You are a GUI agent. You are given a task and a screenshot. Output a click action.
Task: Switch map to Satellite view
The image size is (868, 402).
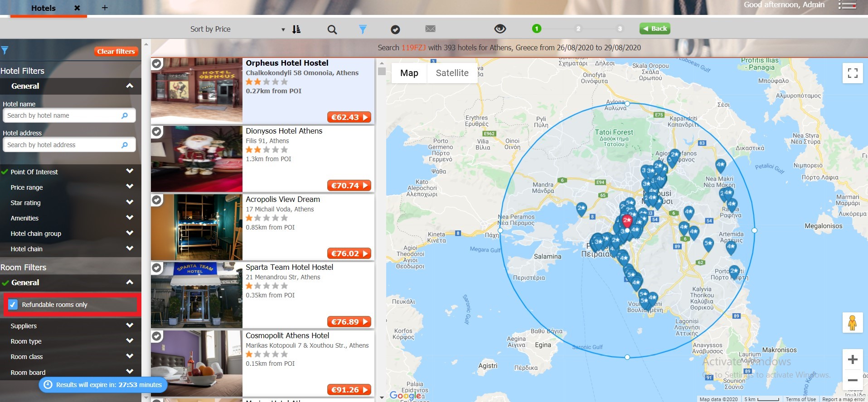452,73
